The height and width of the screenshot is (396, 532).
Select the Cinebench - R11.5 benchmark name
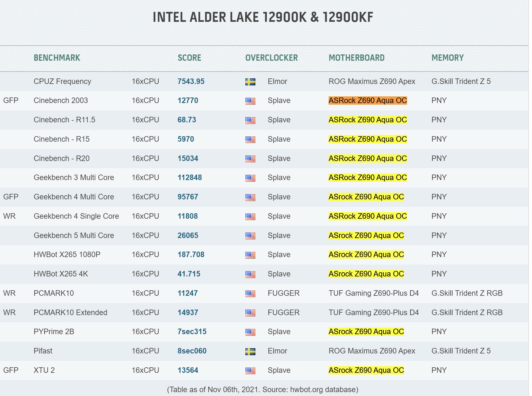(64, 120)
